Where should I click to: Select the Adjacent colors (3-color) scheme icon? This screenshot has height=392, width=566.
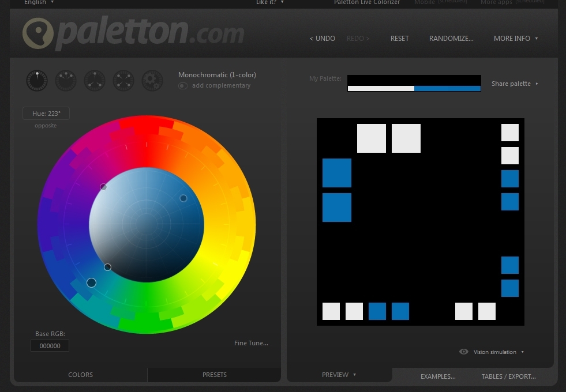point(66,81)
